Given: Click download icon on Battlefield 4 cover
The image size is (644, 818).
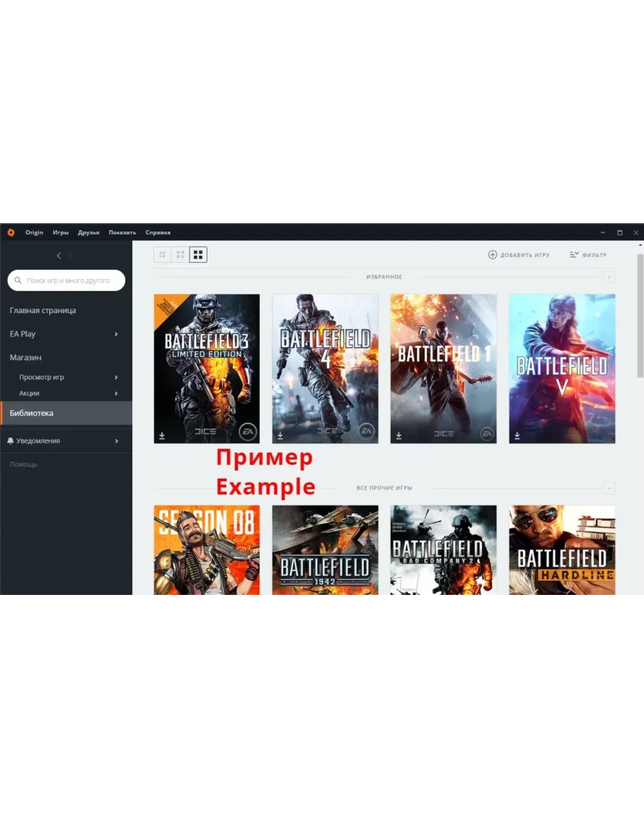Looking at the screenshot, I should click(x=280, y=436).
